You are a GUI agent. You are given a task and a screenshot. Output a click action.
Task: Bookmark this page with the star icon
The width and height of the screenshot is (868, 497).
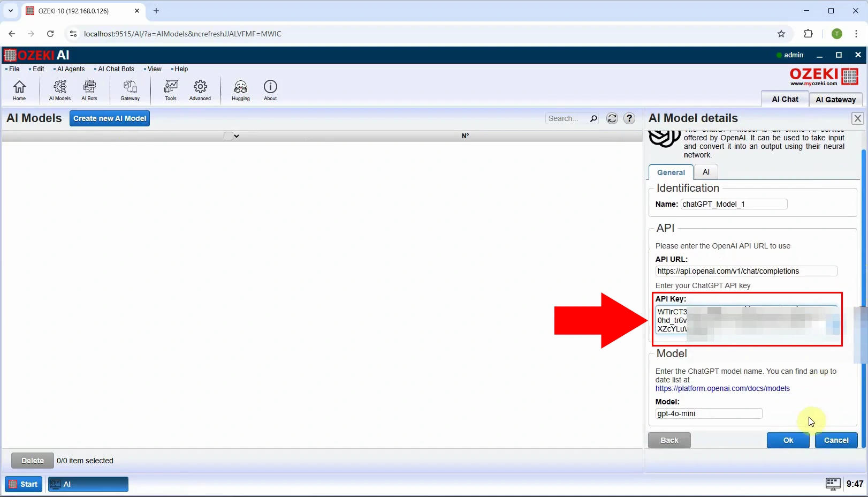[x=781, y=34]
